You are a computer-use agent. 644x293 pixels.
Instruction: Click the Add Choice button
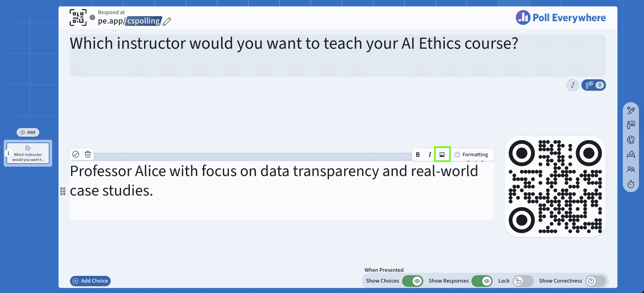(90, 281)
